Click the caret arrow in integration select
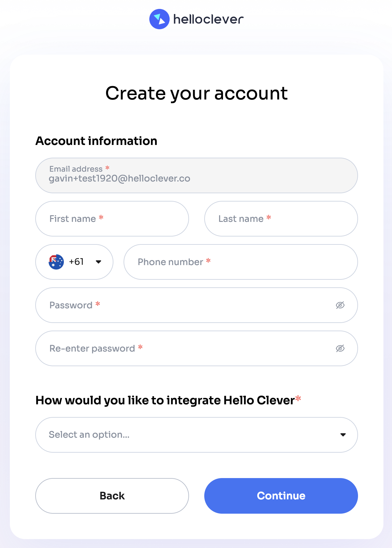 click(343, 435)
